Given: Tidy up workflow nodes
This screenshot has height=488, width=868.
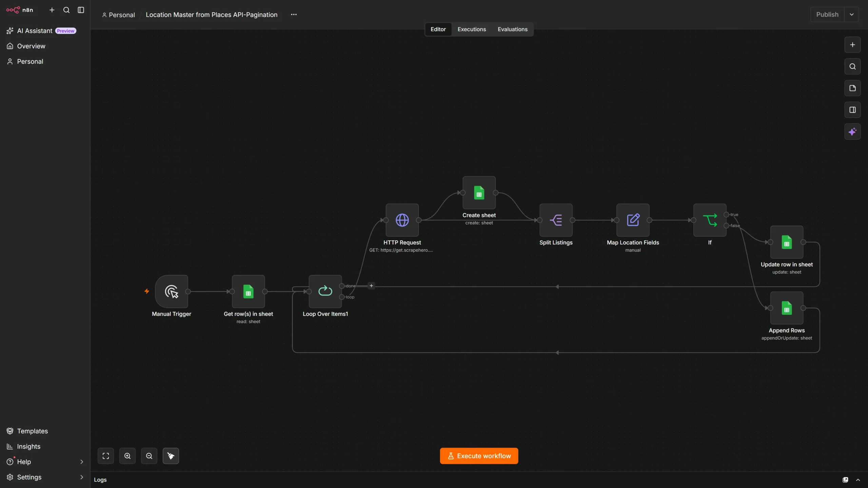Looking at the screenshot, I should (171, 456).
